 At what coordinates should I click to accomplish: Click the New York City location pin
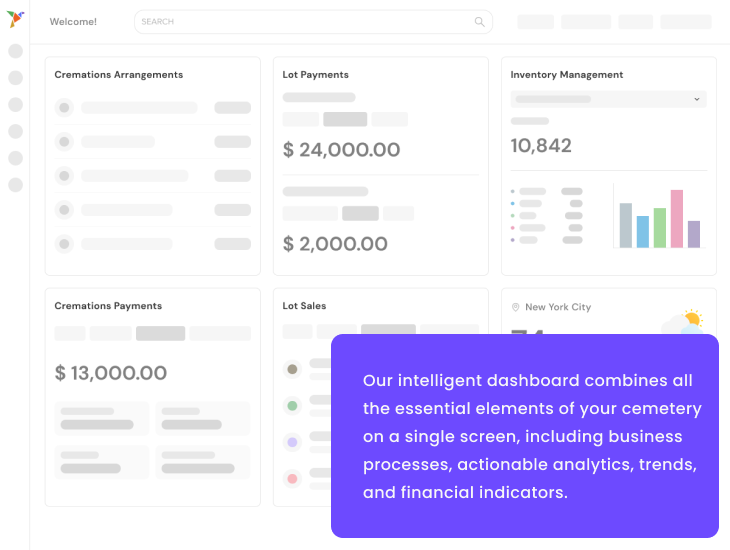pyautogui.click(x=516, y=307)
